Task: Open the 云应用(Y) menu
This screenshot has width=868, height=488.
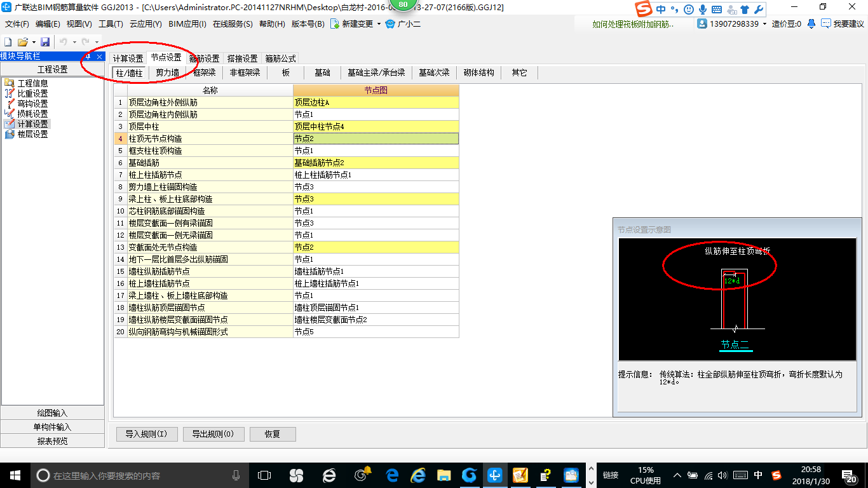Action: click(146, 24)
